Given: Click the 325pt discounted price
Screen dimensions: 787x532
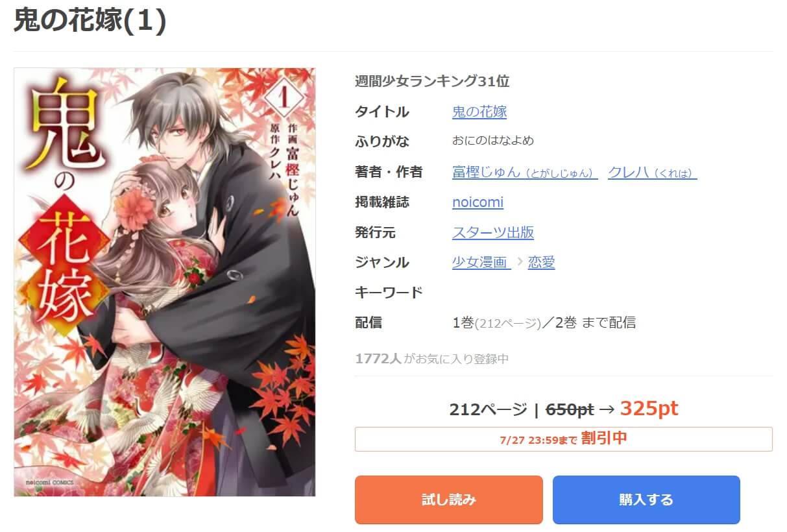Looking at the screenshot, I should pos(649,408).
